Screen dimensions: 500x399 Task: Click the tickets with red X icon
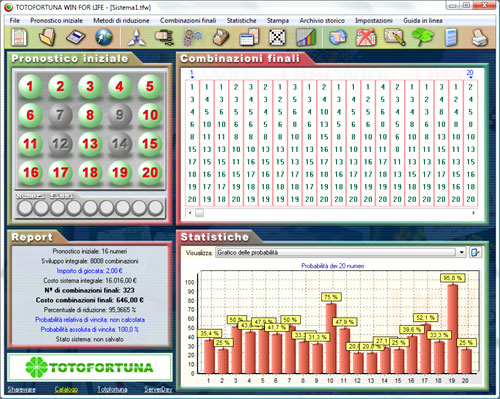[366, 37]
